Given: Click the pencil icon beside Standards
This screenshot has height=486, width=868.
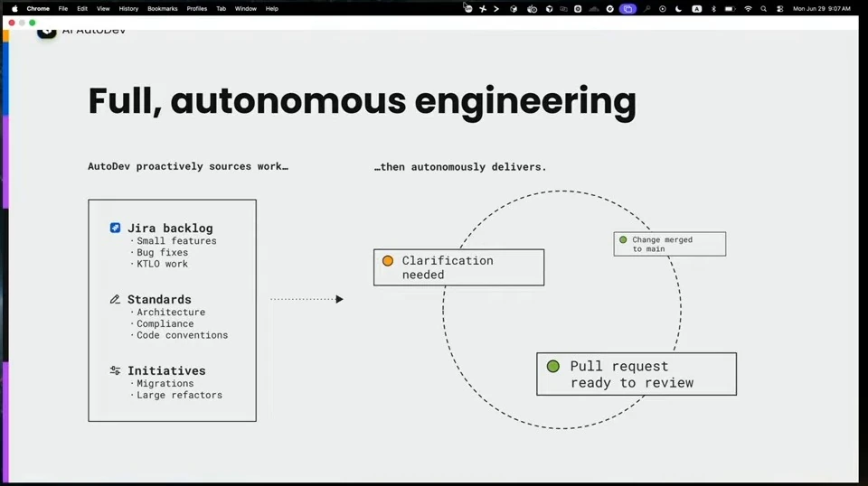Looking at the screenshot, I should coord(115,299).
